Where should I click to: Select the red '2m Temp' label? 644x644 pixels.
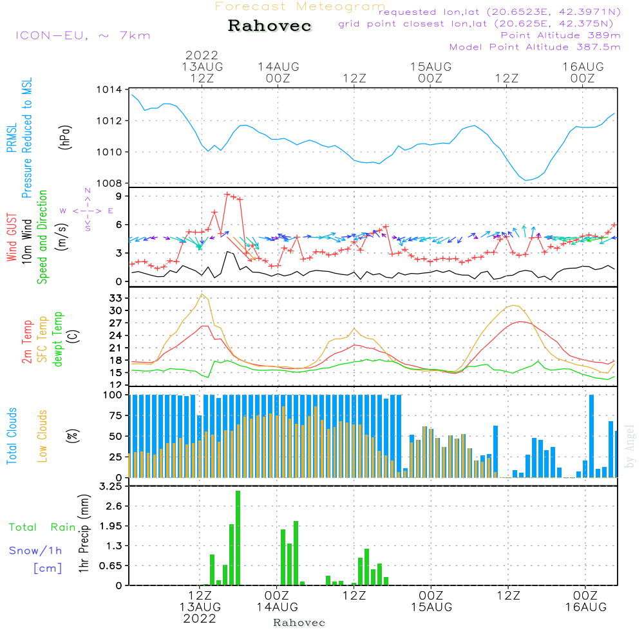click(26, 342)
